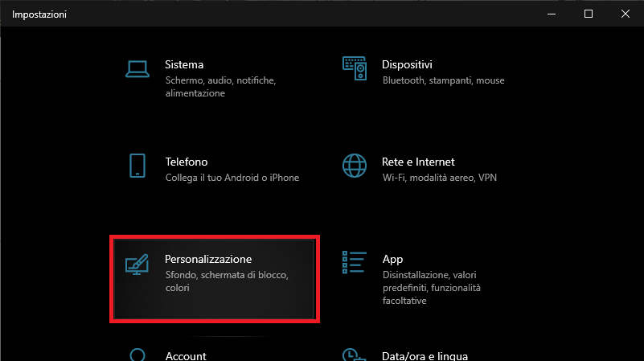Click 'Sfondo, schermata di blocco, colori' description
Viewport: 644px width, 361px height.
pos(227,281)
